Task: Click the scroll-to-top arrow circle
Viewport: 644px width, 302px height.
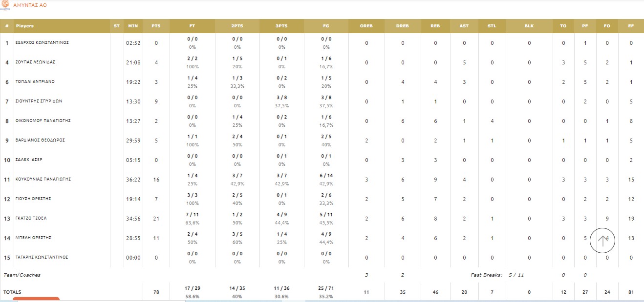Action: 602,241
